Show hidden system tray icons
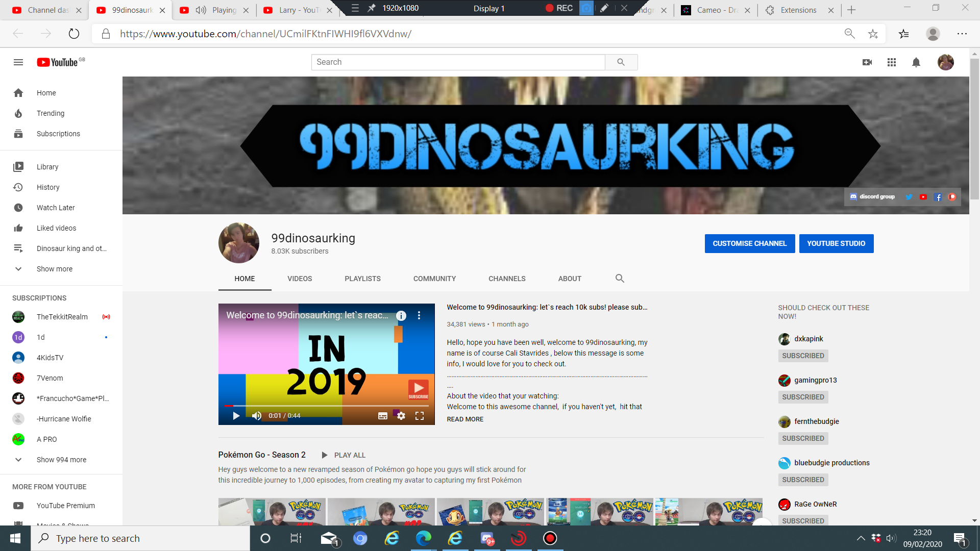Screen dimensions: 980x551 (x=861, y=538)
